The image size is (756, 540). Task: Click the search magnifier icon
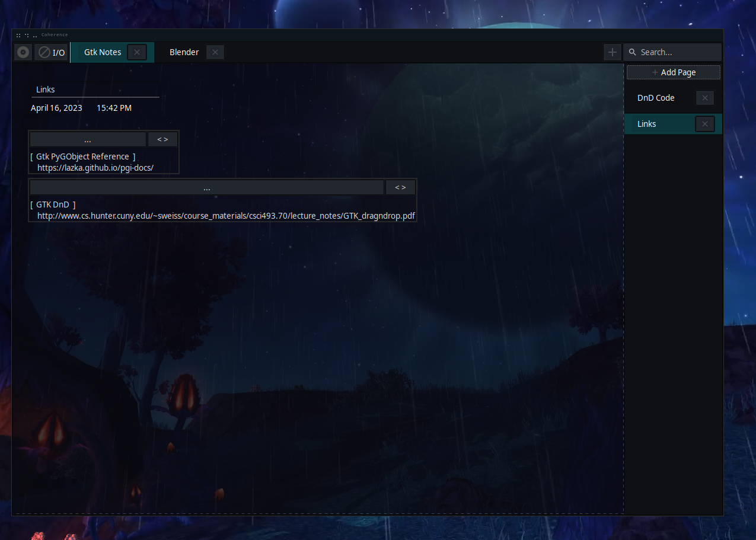pos(633,52)
